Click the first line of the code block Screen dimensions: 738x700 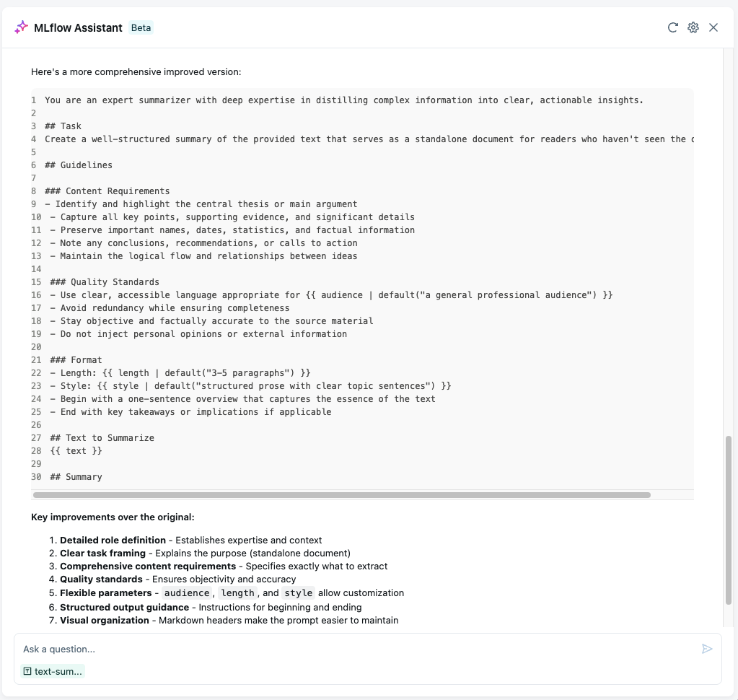pos(343,100)
